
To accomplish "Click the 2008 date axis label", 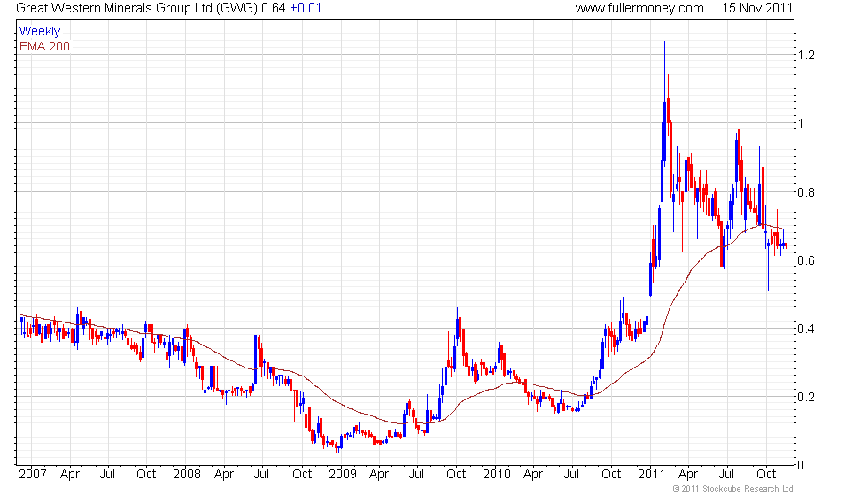I will coord(187,475).
